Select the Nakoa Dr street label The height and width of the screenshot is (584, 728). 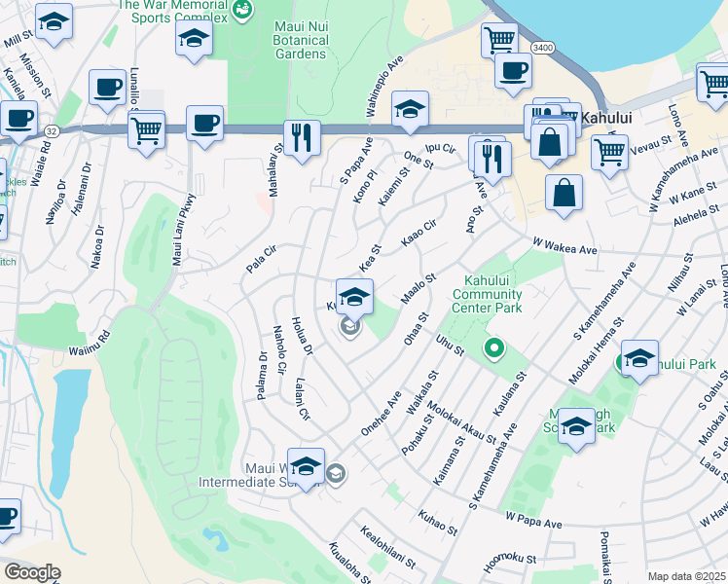pos(97,247)
